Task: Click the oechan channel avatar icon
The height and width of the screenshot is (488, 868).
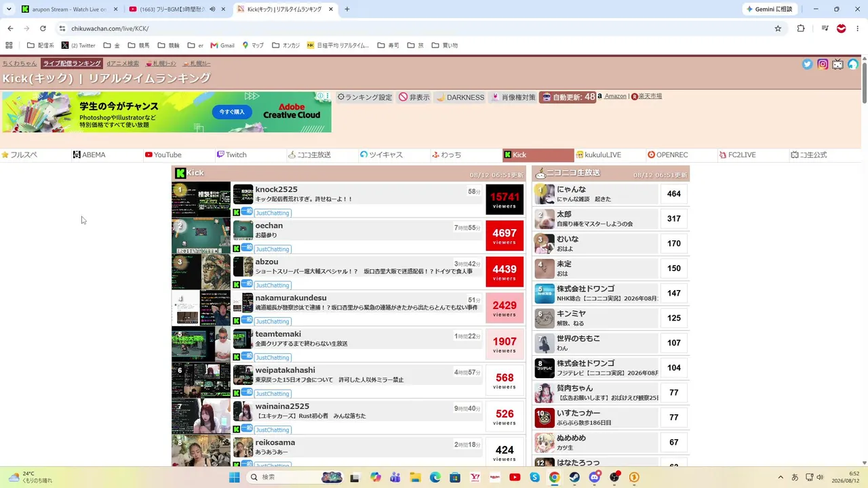Action: (x=243, y=230)
